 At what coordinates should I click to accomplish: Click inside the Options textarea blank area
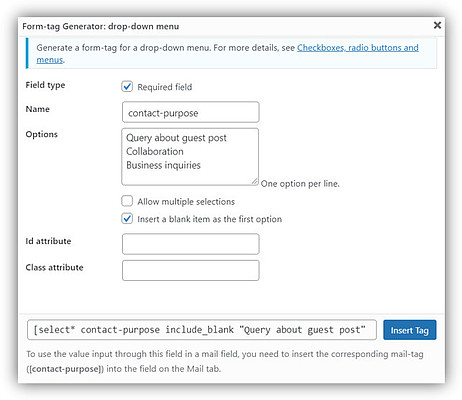[191, 177]
